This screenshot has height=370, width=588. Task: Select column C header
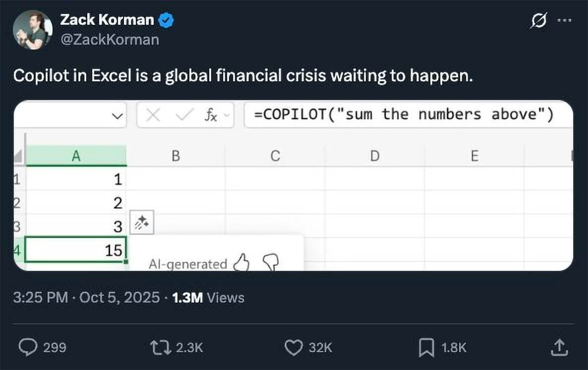275,156
